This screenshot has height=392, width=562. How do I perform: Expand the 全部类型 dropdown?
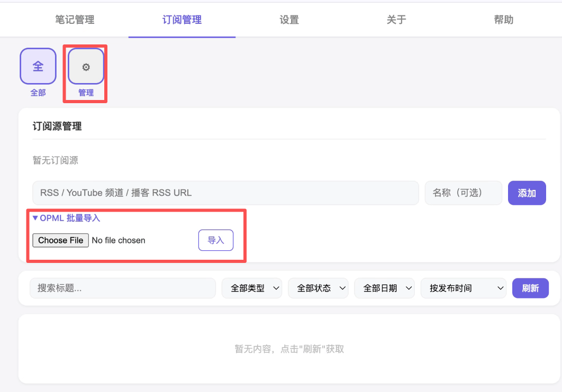(252, 288)
